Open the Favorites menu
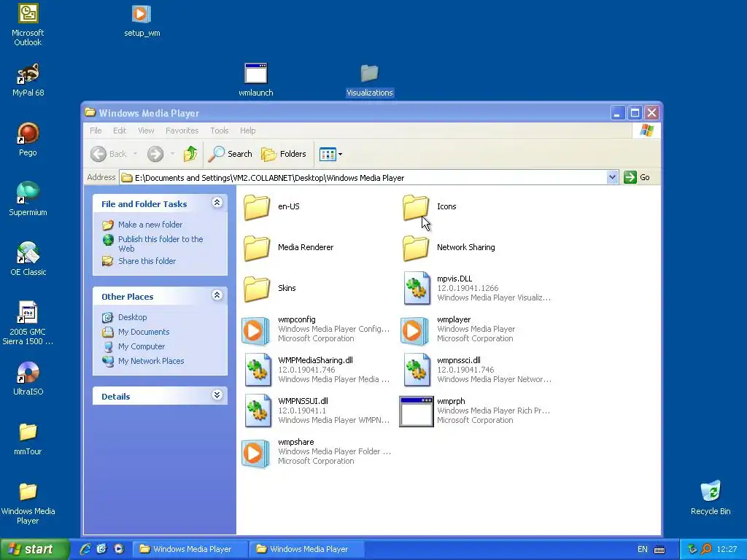747x560 pixels. (x=182, y=131)
